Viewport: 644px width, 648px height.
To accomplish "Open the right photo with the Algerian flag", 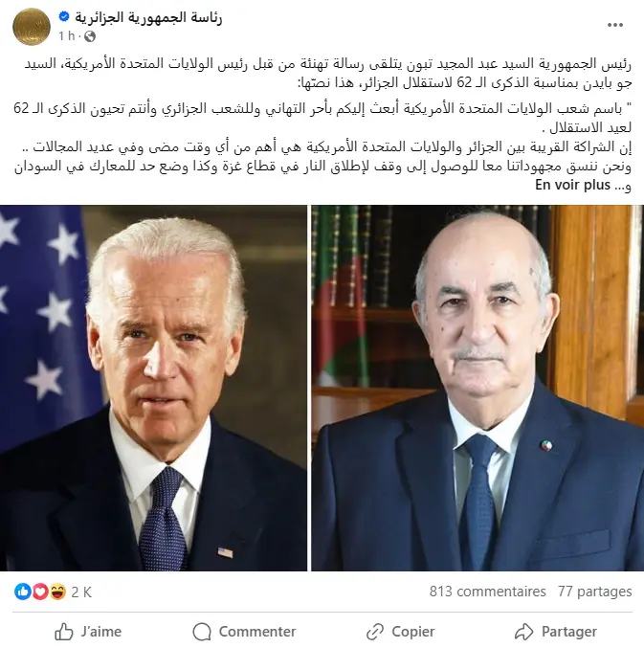I will pyautogui.click(x=477, y=388).
